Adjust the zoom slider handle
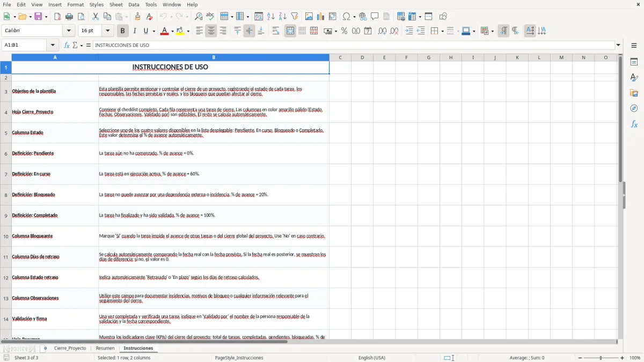This screenshot has width=644, height=362. coord(601,358)
